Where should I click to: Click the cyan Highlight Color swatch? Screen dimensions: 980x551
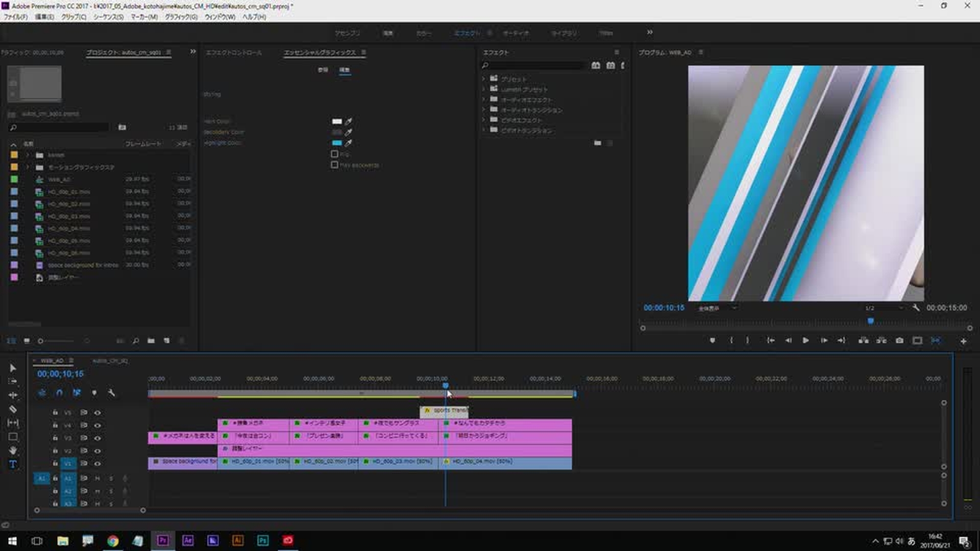(x=337, y=143)
